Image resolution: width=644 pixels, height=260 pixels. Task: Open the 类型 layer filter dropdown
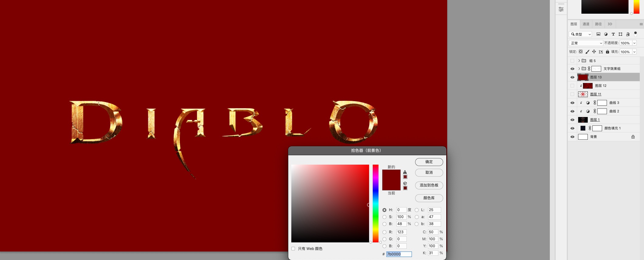581,34
